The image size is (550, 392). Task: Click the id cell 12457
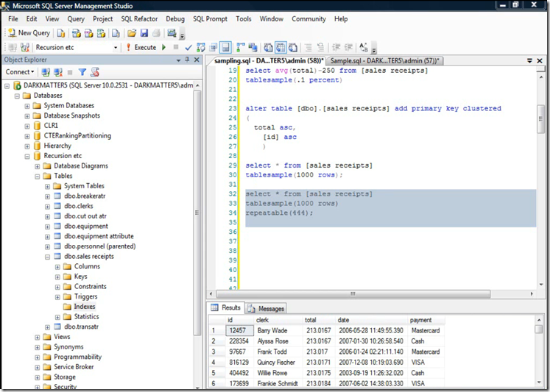[x=239, y=330]
